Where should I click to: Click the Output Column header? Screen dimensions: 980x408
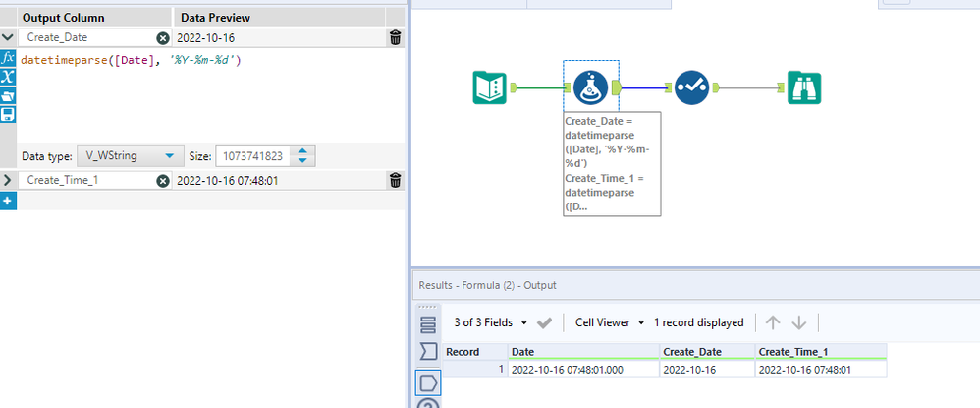point(95,18)
